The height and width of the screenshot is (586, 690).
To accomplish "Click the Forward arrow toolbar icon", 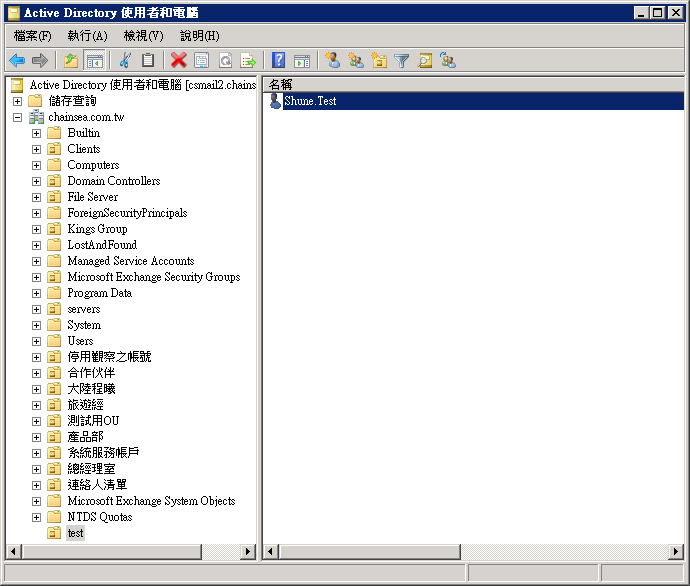I will click(40, 60).
